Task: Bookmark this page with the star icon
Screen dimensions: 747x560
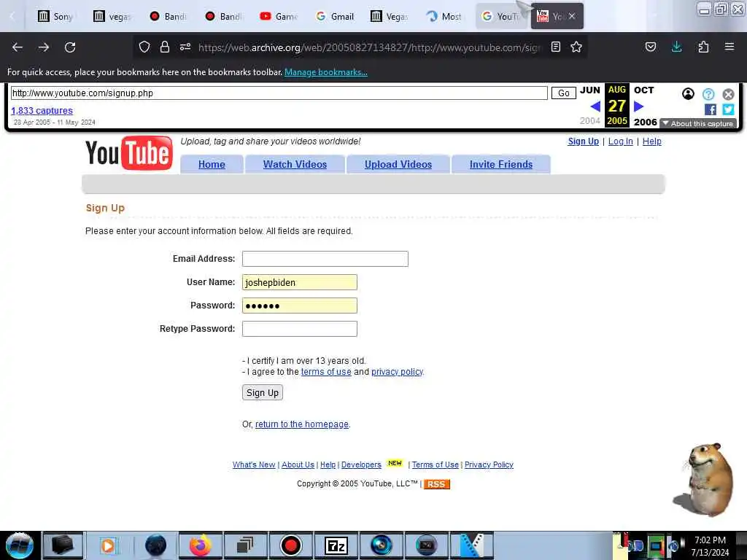Action: pos(576,47)
